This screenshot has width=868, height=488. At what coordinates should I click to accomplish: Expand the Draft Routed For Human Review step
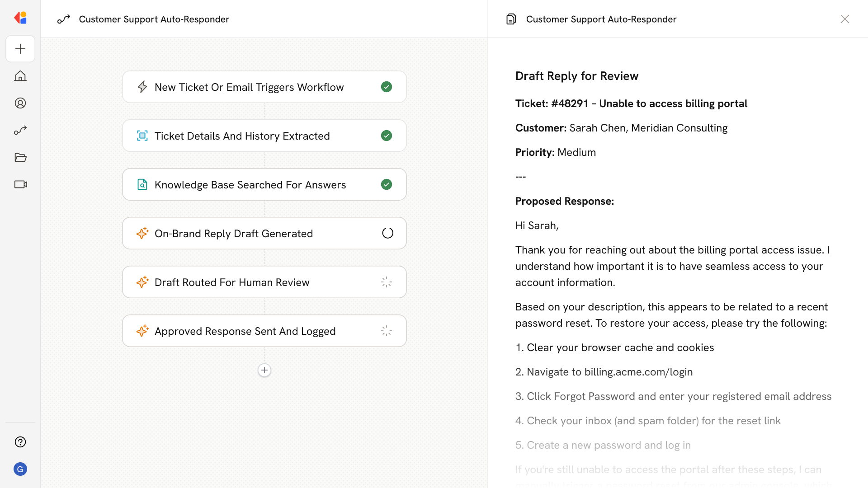264,282
